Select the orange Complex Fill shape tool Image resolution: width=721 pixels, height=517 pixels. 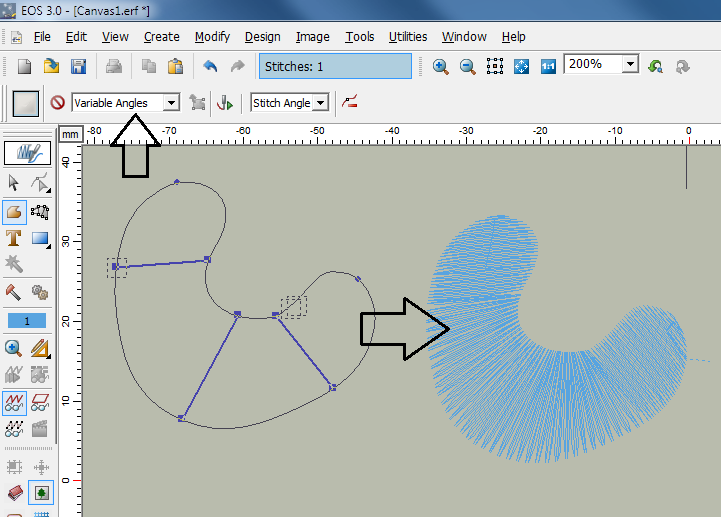[14, 212]
